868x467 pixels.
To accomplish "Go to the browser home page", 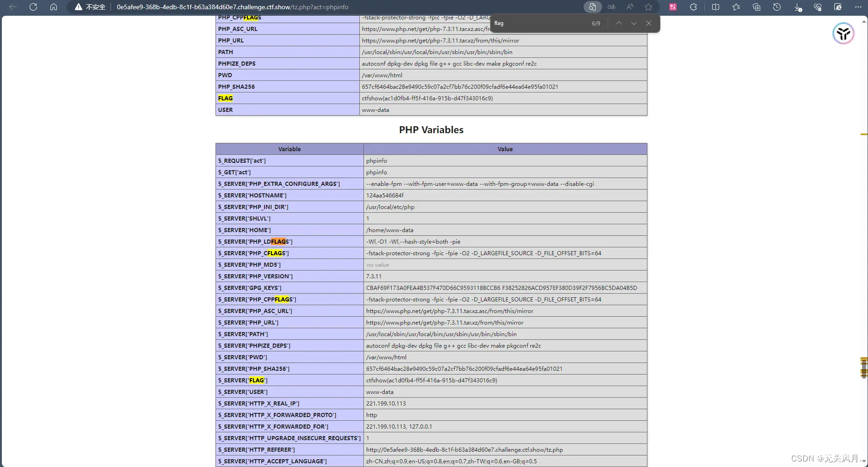I will click(54, 7).
